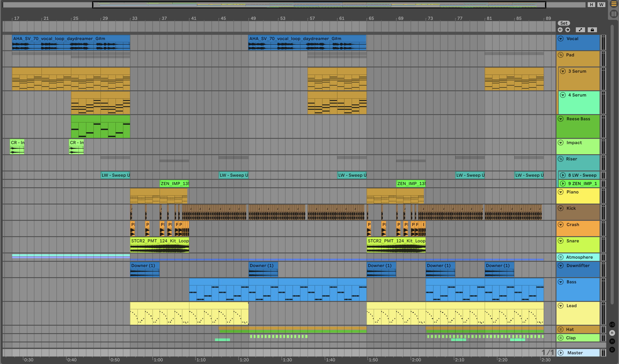The width and height of the screenshot is (619, 364).
Task: Switch to Session view selector icon
Action: (x=614, y=14)
